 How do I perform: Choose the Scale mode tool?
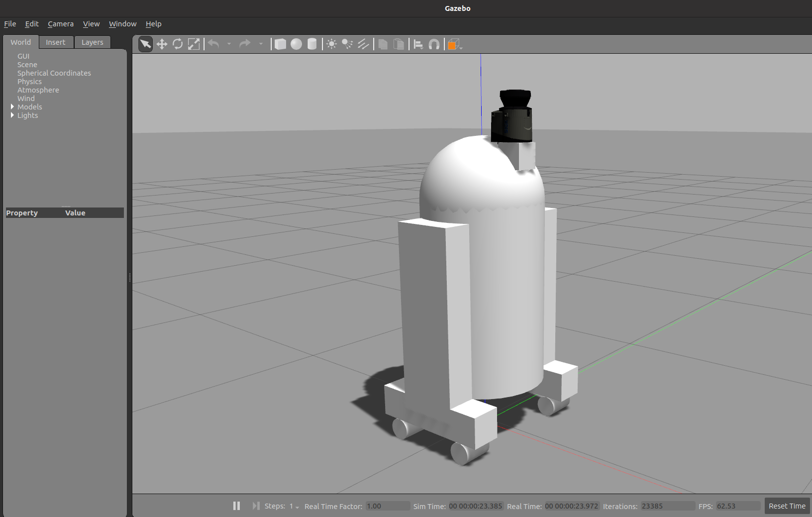coord(194,44)
